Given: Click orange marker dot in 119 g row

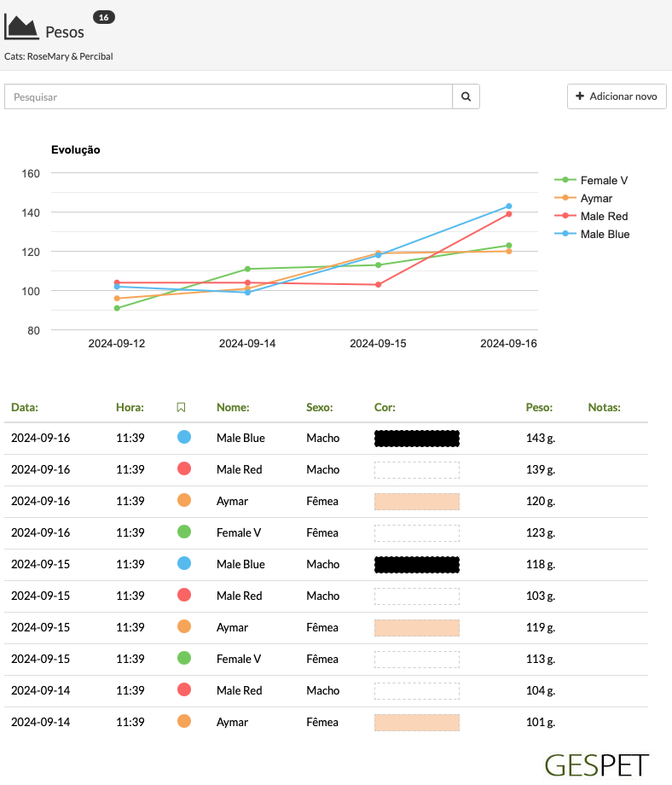Looking at the screenshot, I should pos(184,626).
